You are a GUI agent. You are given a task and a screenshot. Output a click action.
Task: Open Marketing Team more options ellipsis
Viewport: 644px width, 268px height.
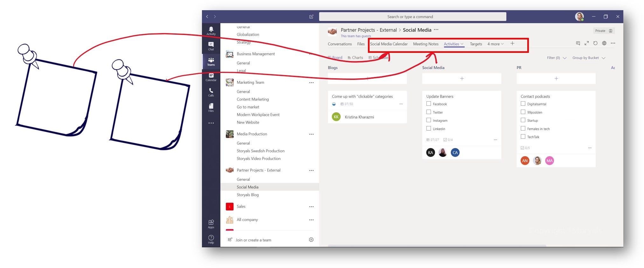[x=311, y=83]
